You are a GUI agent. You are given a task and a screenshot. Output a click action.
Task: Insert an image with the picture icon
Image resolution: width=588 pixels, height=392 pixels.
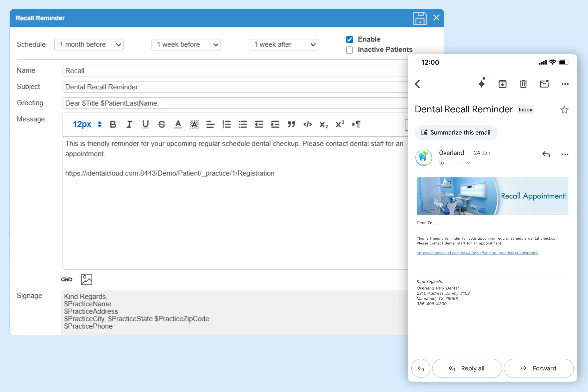pyautogui.click(x=87, y=279)
